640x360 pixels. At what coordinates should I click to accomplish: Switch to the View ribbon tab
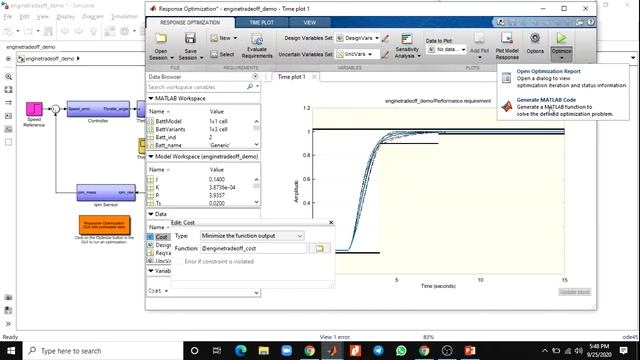pyautogui.click(x=309, y=22)
